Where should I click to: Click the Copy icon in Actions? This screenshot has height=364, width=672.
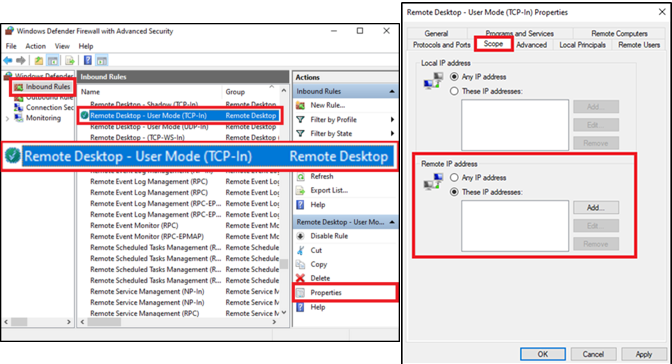tap(300, 264)
